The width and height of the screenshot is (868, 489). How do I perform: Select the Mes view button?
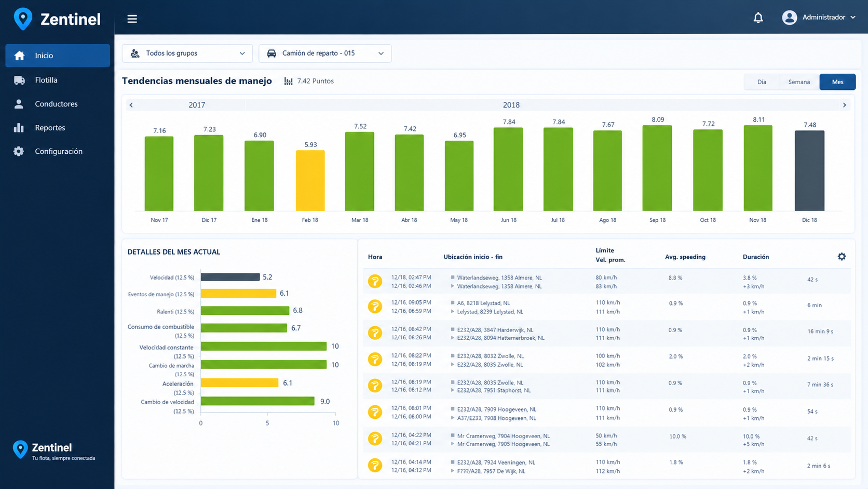[x=837, y=82]
